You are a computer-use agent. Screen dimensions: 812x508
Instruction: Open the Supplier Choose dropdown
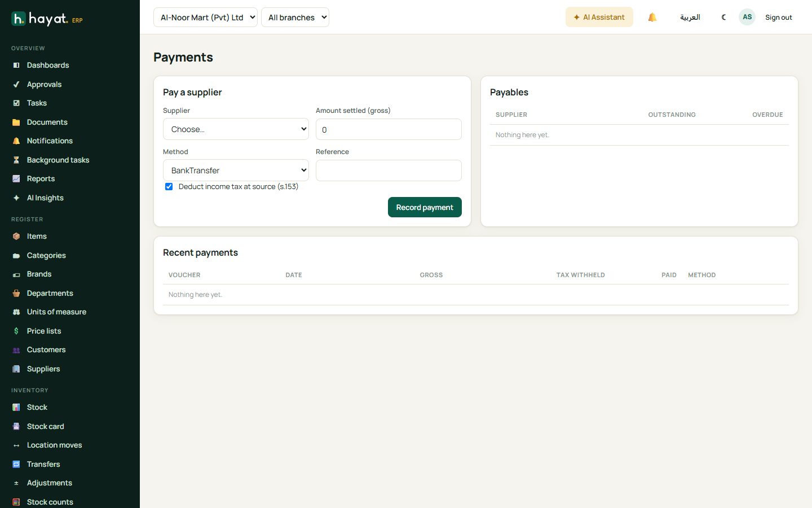point(236,129)
